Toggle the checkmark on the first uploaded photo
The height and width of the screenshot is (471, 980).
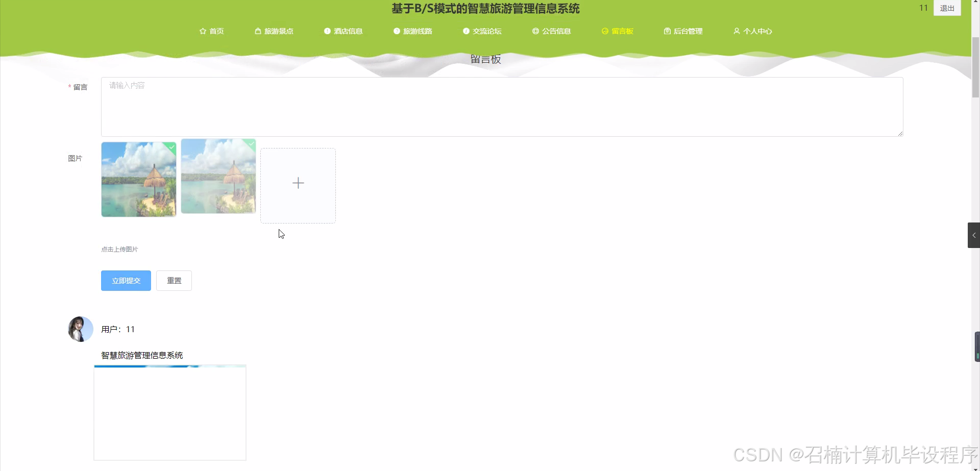coord(170,147)
